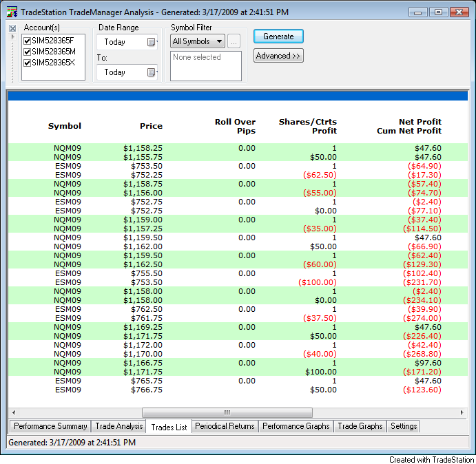
Task: Click the scroll left arrow
Action: point(14,412)
